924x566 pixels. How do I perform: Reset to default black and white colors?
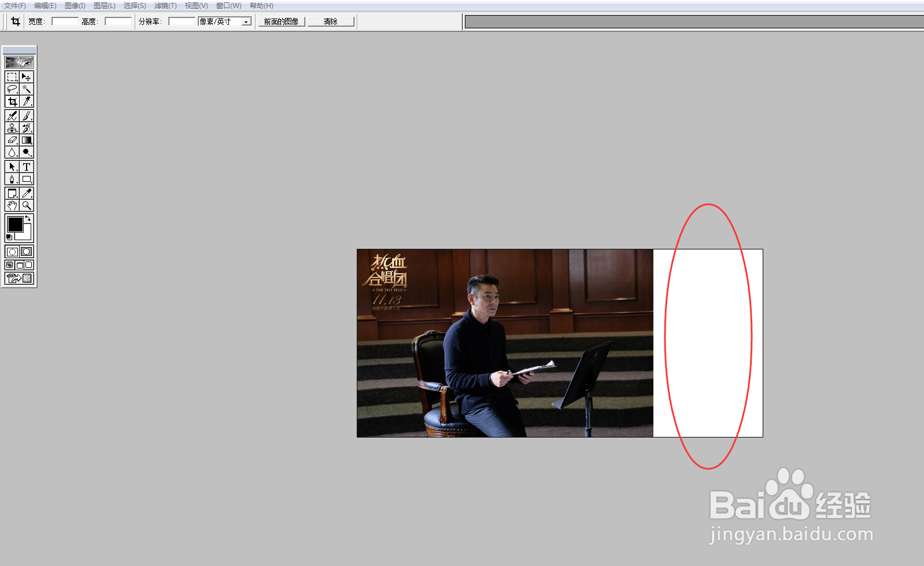[9, 237]
